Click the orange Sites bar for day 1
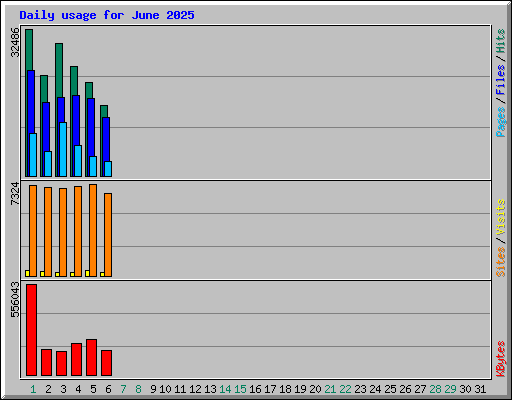Screen dimensions: 512x400 [x=33, y=231]
